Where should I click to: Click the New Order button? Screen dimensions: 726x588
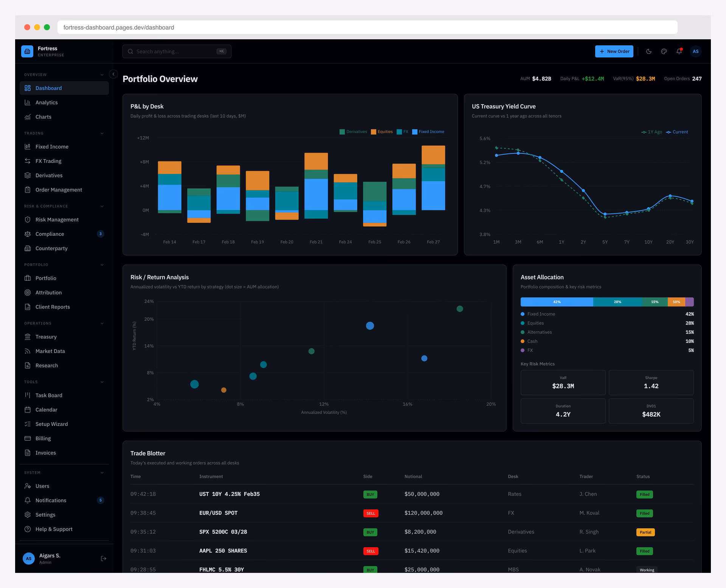(x=614, y=51)
